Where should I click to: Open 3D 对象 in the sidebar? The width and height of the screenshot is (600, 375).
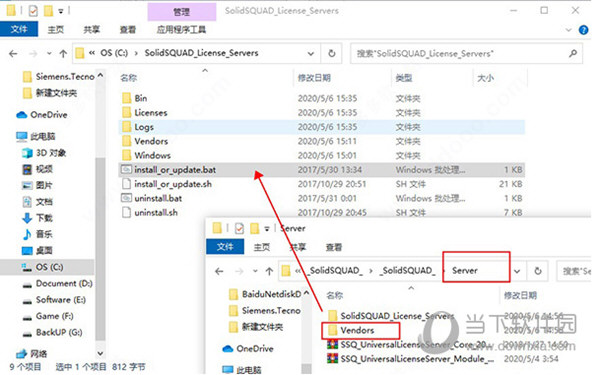(x=44, y=153)
